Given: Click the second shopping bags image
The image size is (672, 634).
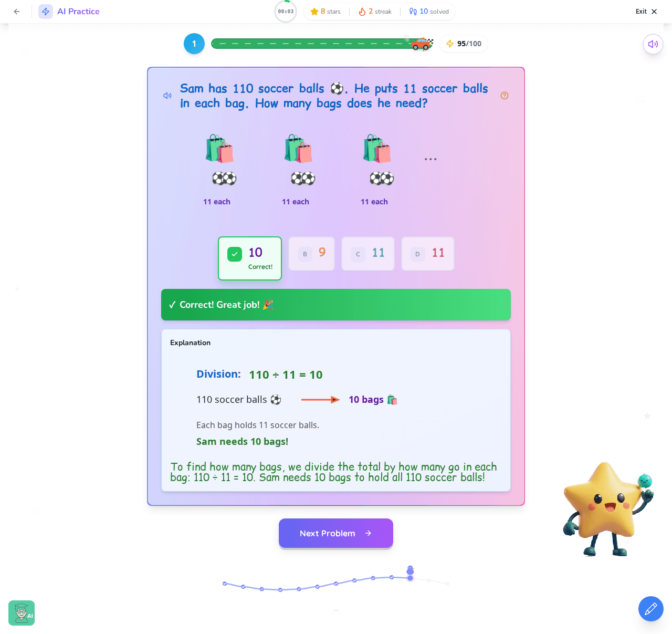Looking at the screenshot, I should [298, 148].
